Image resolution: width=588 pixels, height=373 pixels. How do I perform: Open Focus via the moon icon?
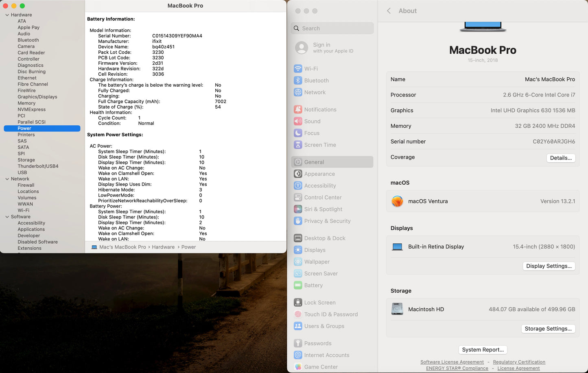coord(298,133)
